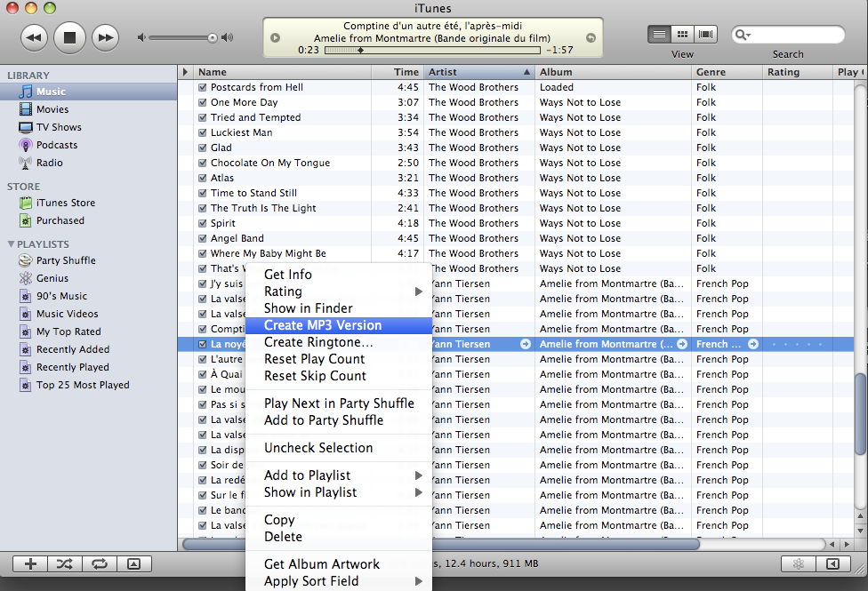868x591 pixels.
Task: Choose Uncheck Selection
Action: (338, 448)
